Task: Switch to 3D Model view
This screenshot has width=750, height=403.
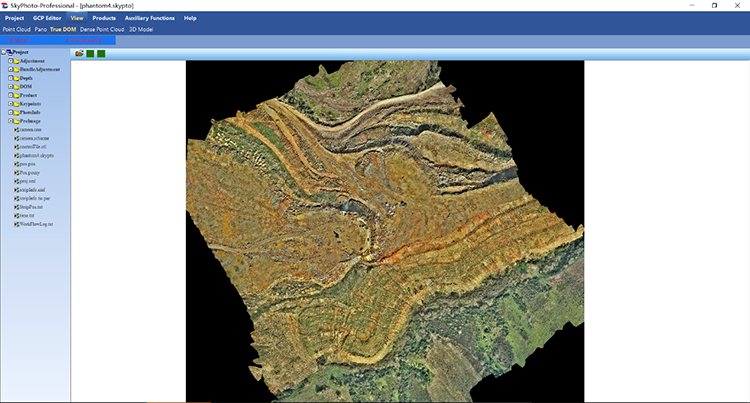Action: [x=141, y=30]
